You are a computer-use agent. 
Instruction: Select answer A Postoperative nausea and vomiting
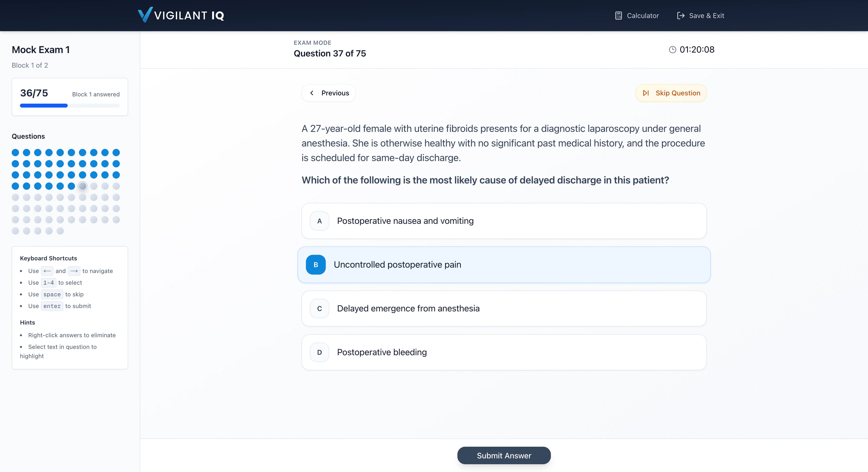pyautogui.click(x=504, y=221)
